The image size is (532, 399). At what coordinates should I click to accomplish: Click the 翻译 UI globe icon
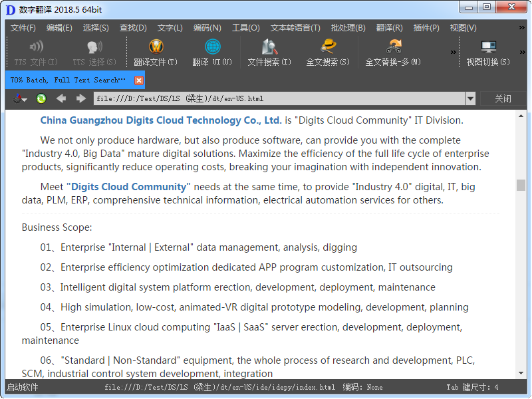click(x=212, y=47)
